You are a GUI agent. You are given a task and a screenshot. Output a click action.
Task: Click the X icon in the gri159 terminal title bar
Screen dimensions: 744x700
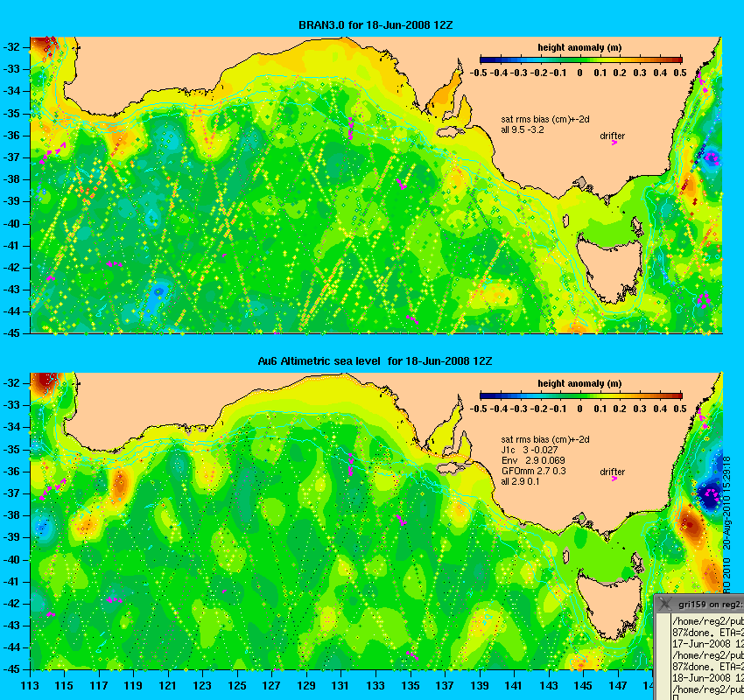click(664, 604)
